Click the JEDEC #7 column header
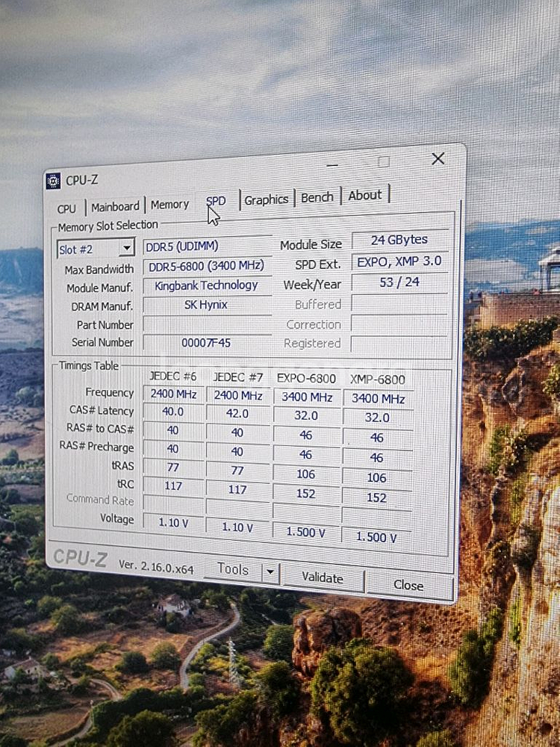Viewport: 560px width, 747px height. click(237, 377)
